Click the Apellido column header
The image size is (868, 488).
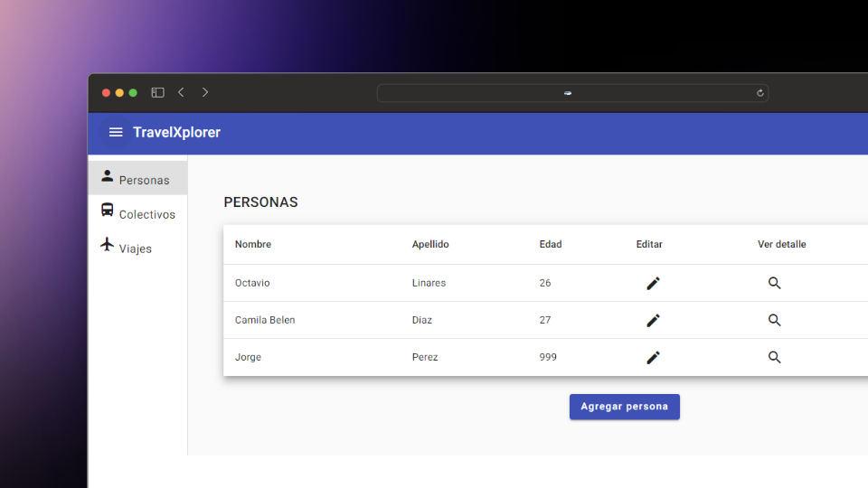click(430, 244)
